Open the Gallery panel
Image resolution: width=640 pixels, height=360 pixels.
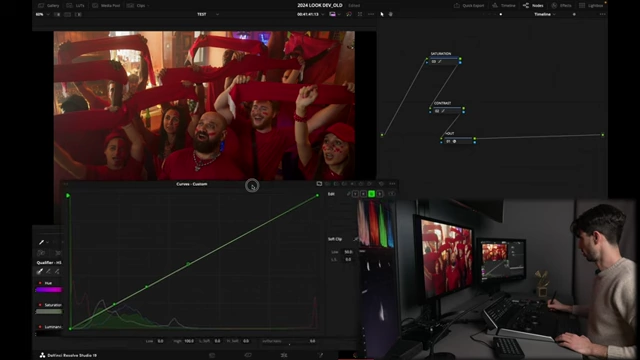click(x=49, y=5)
